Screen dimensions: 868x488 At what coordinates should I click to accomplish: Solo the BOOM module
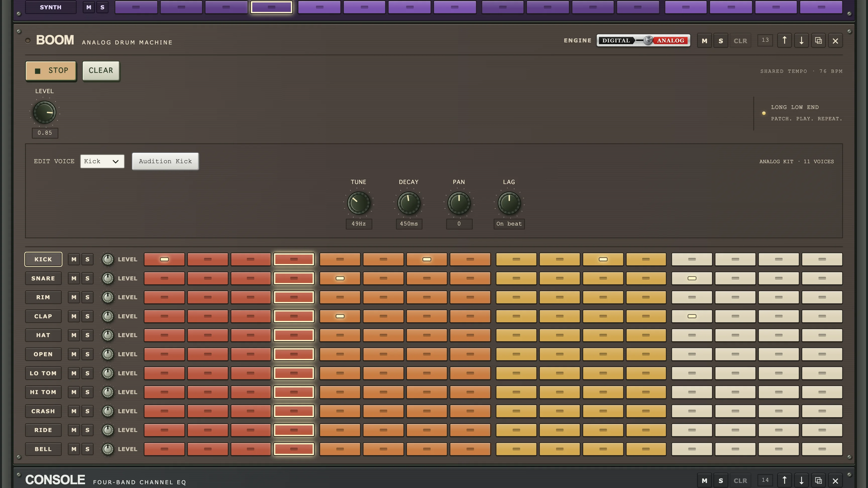tap(721, 41)
